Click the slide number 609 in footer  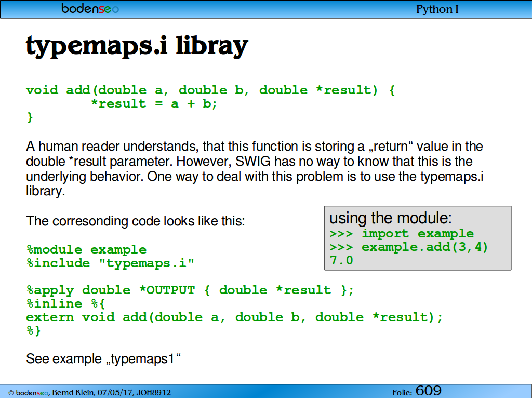coord(429,391)
